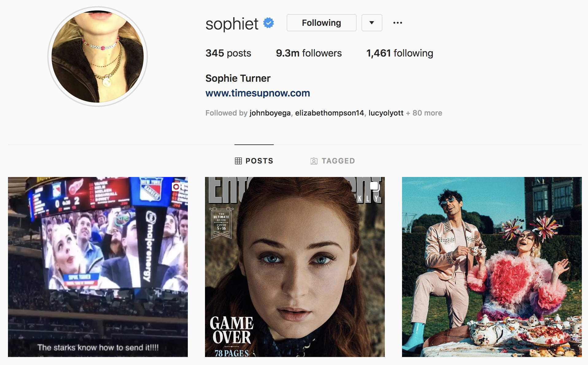Open the garden tea party photo post

(x=492, y=267)
